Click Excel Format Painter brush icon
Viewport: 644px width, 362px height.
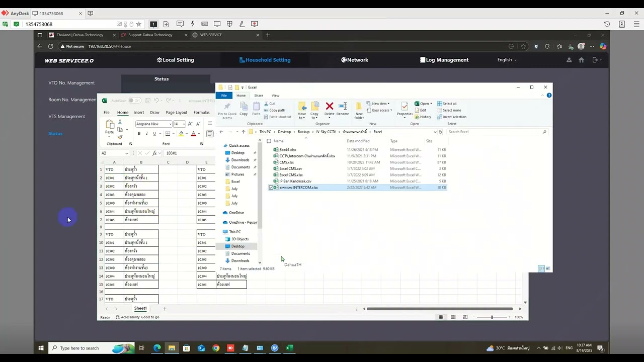click(120, 136)
